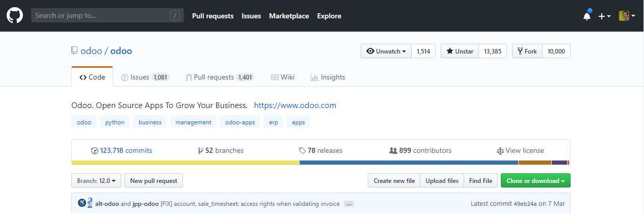View the 899 contributors
This screenshot has width=644, height=213.
coord(420,150)
